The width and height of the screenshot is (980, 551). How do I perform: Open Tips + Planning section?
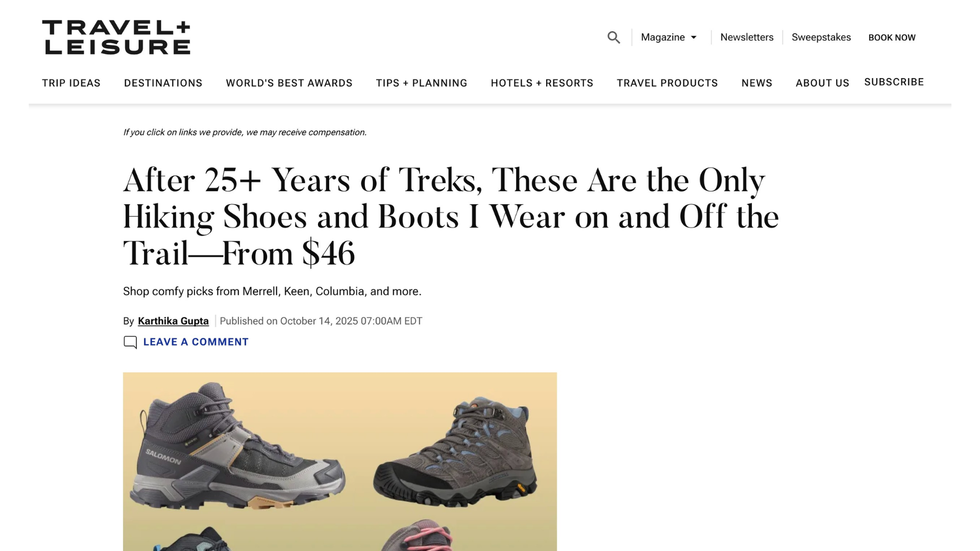422,83
